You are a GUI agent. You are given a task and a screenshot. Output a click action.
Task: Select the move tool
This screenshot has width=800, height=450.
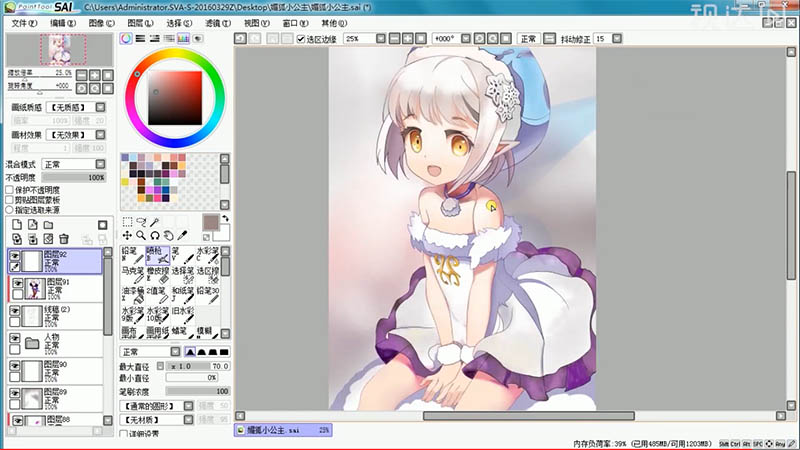(x=127, y=235)
